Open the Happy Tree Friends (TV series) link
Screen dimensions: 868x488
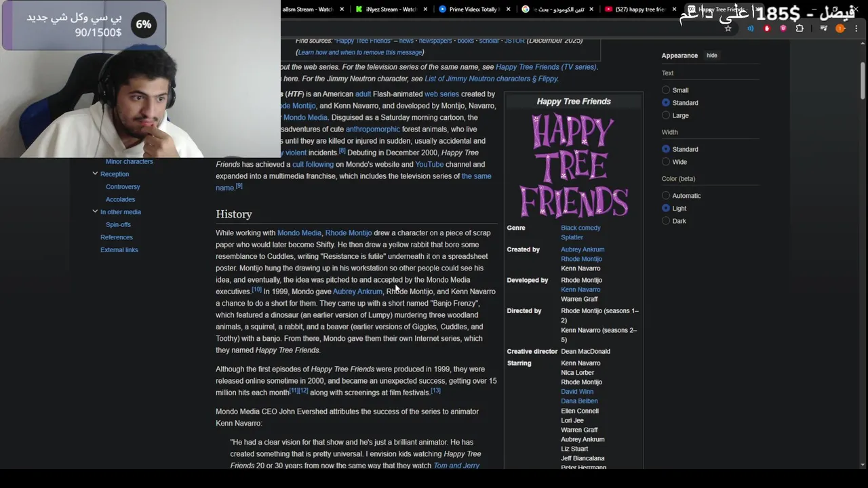tap(546, 67)
